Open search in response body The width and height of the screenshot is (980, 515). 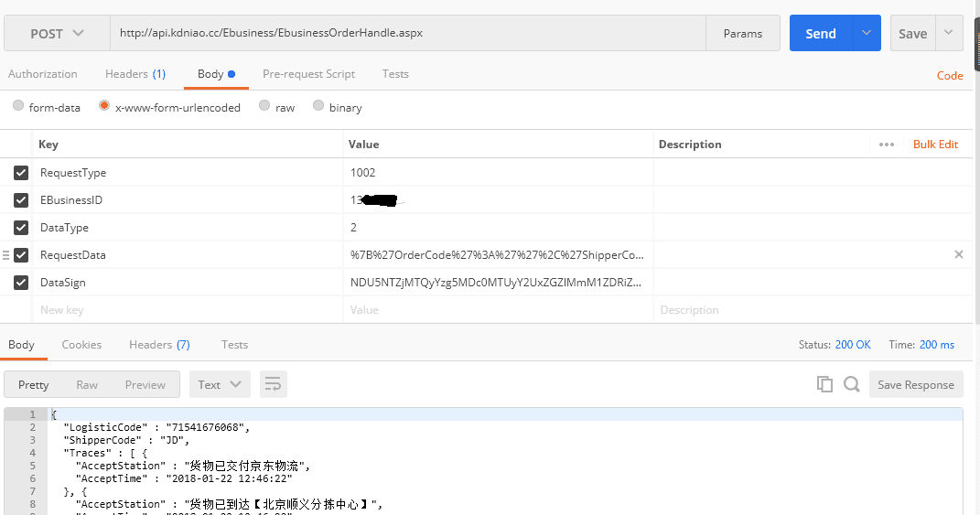pos(851,384)
